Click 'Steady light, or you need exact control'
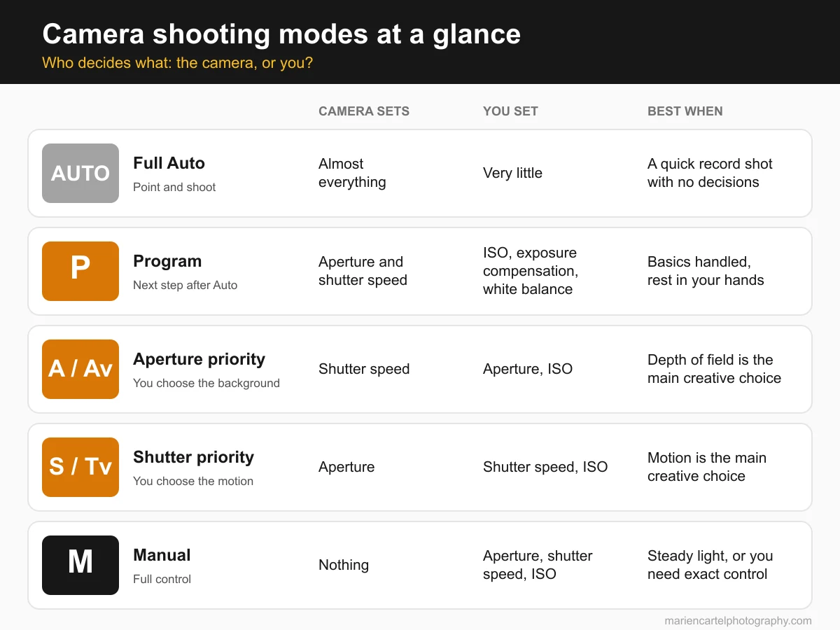This screenshot has height=630, width=840. coord(710,565)
